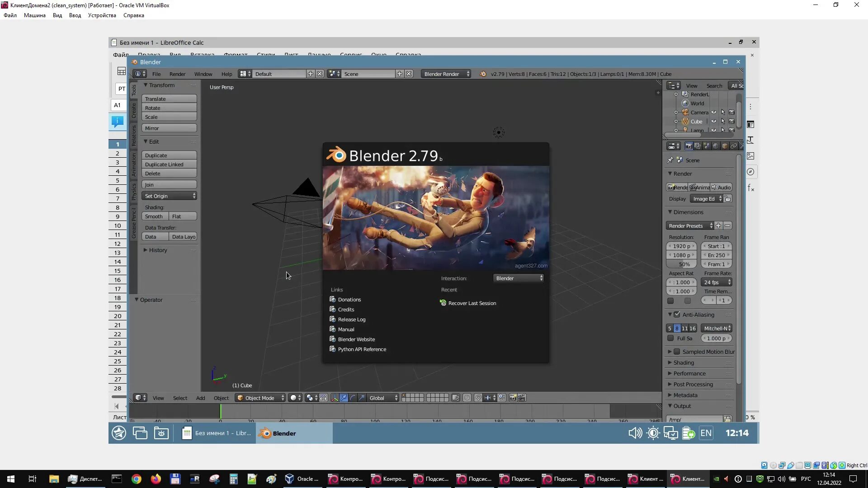The image size is (868, 488).
Task: Toggle Camera visibility eye in outliner
Action: coord(714,113)
